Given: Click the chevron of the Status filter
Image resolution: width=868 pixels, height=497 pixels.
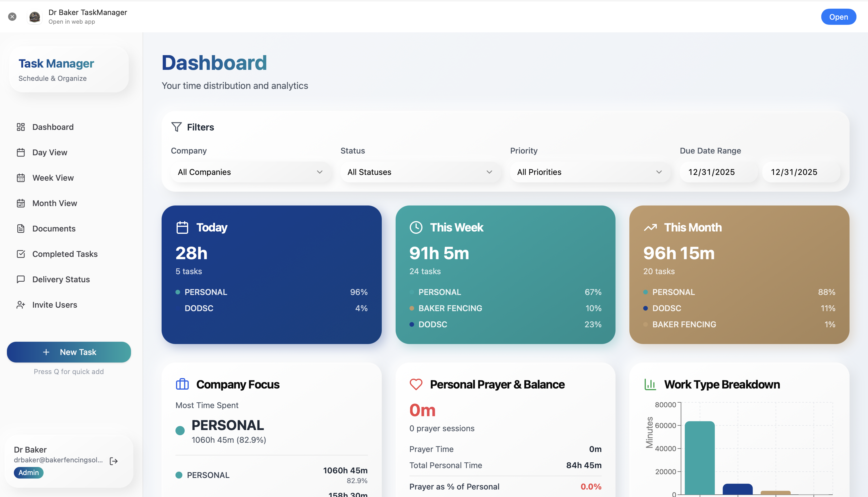Looking at the screenshot, I should 489,172.
